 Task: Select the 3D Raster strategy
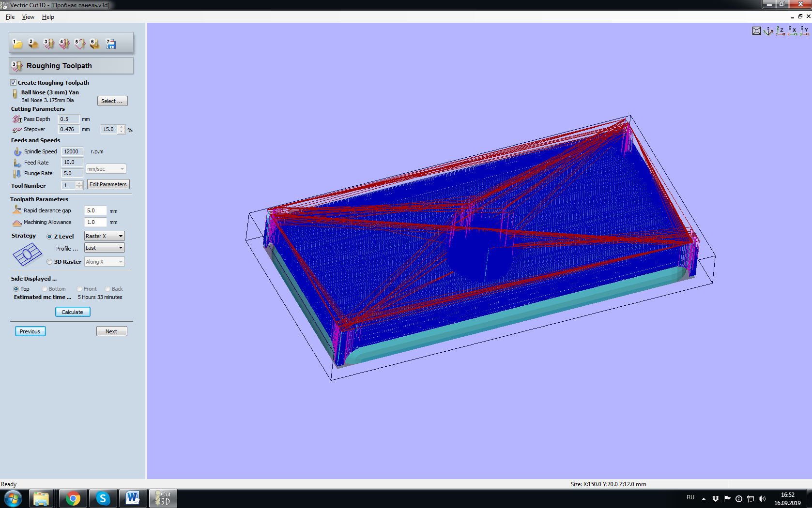pos(49,262)
